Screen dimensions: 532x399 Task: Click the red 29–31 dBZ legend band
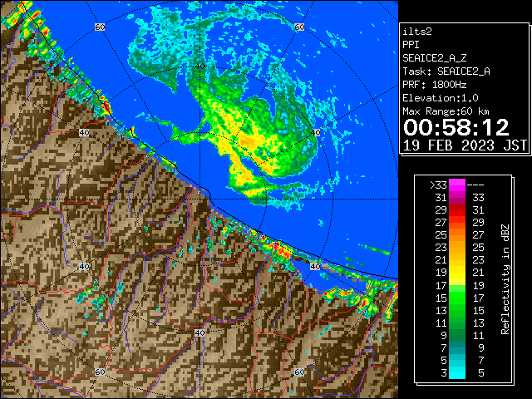[x=456, y=210]
